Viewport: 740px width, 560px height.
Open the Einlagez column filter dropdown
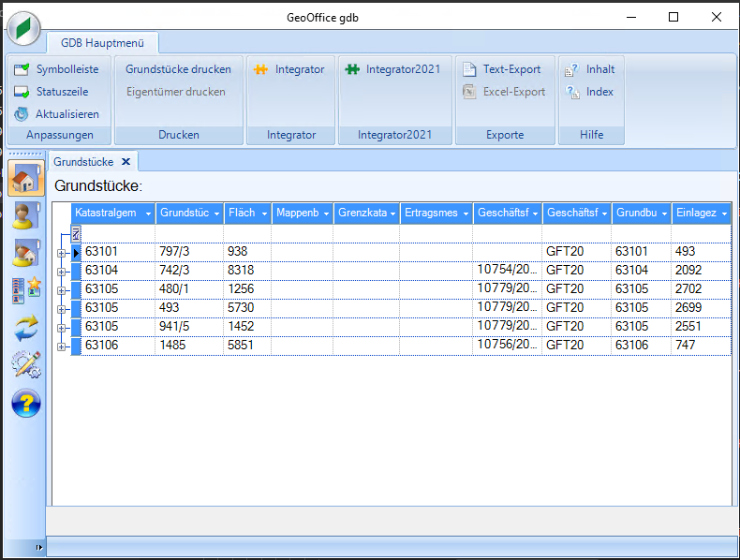pyautogui.click(x=724, y=214)
